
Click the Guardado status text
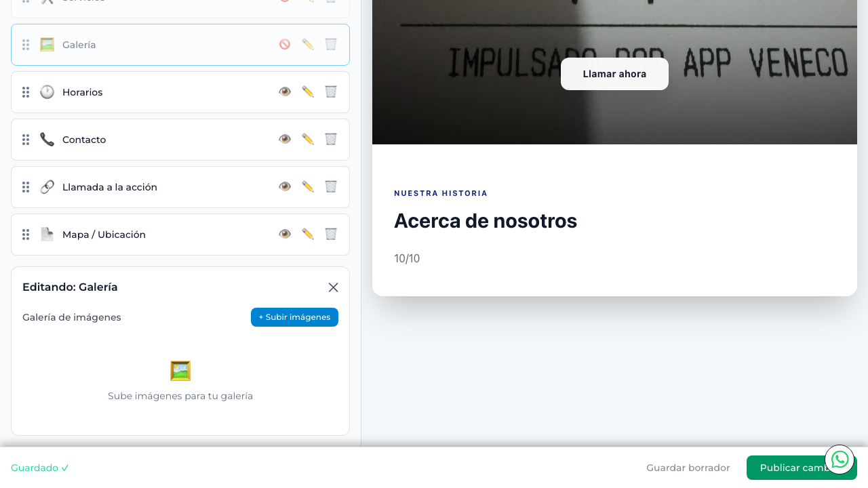40,468
